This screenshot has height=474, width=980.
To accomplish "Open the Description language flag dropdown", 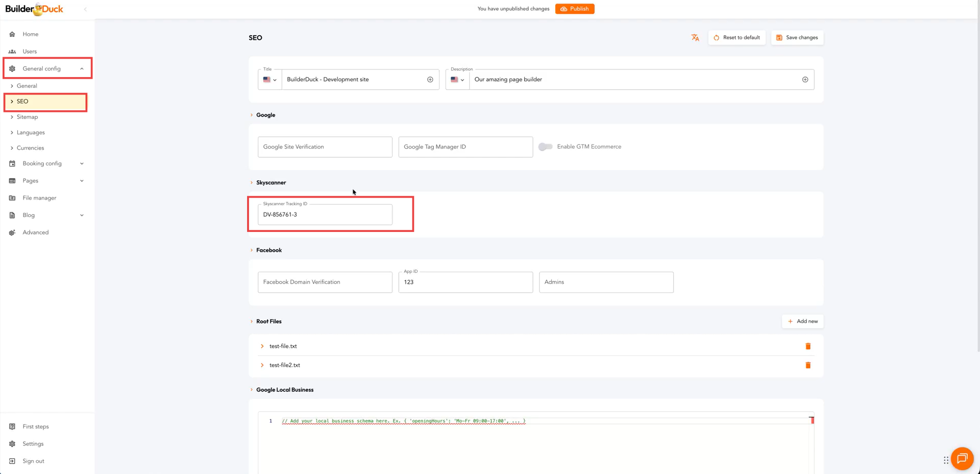I will coord(457,80).
